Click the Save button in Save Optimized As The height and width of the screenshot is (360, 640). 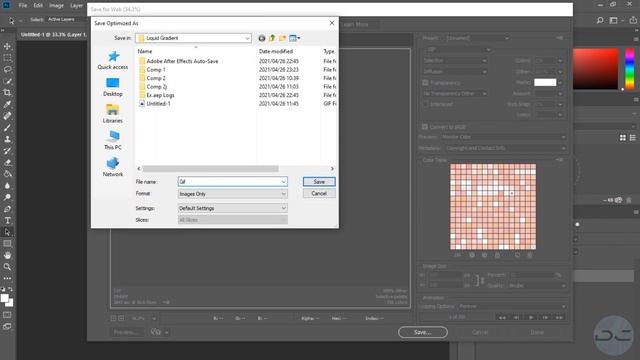319,182
